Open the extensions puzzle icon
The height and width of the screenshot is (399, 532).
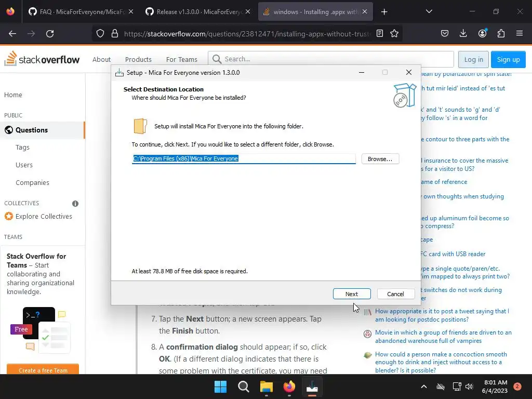501,33
